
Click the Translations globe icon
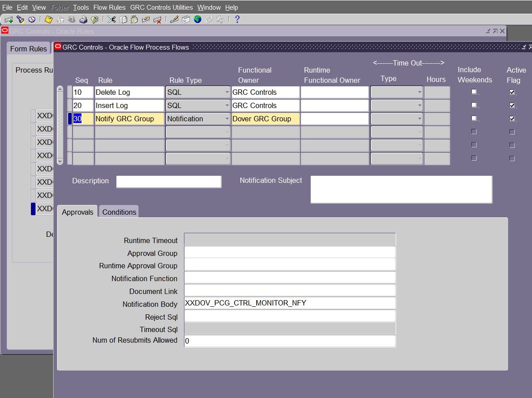(197, 19)
